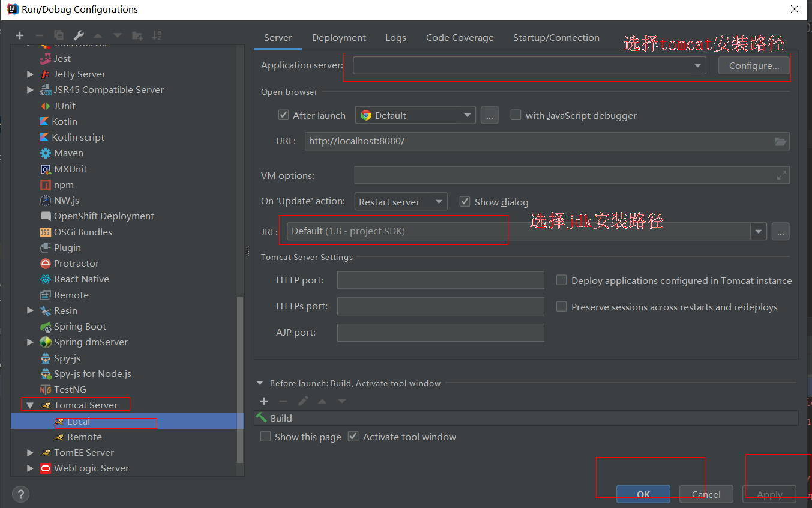The width and height of the screenshot is (812, 508).
Task: Select the JUnit configuration type
Action: pyautogui.click(x=65, y=106)
